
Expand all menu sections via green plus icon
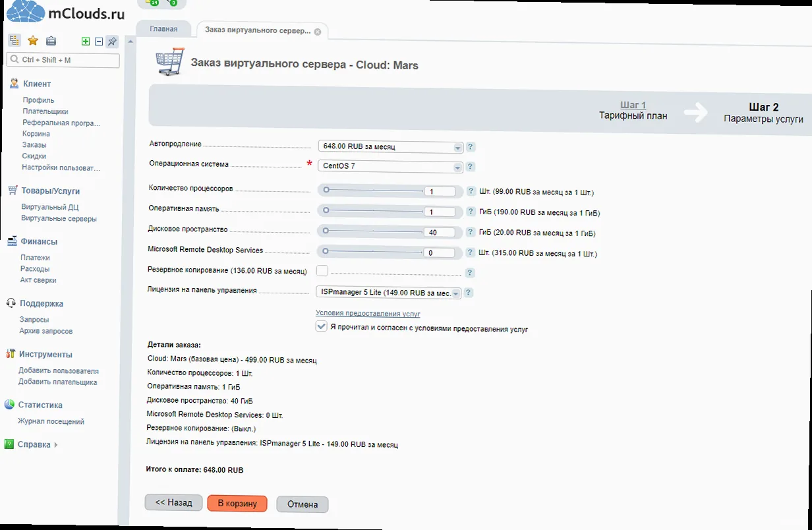pyautogui.click(x=85, y=41)
